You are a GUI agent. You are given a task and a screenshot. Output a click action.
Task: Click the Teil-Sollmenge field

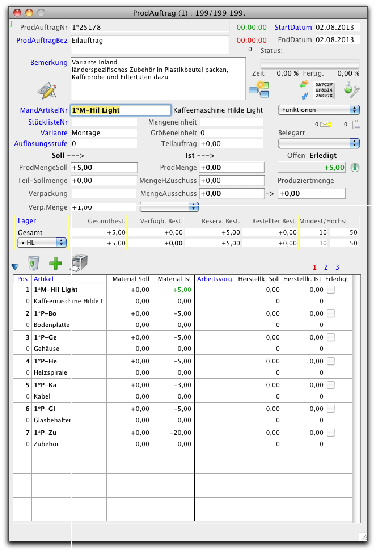pyautogui.click(x=104, y=181)
